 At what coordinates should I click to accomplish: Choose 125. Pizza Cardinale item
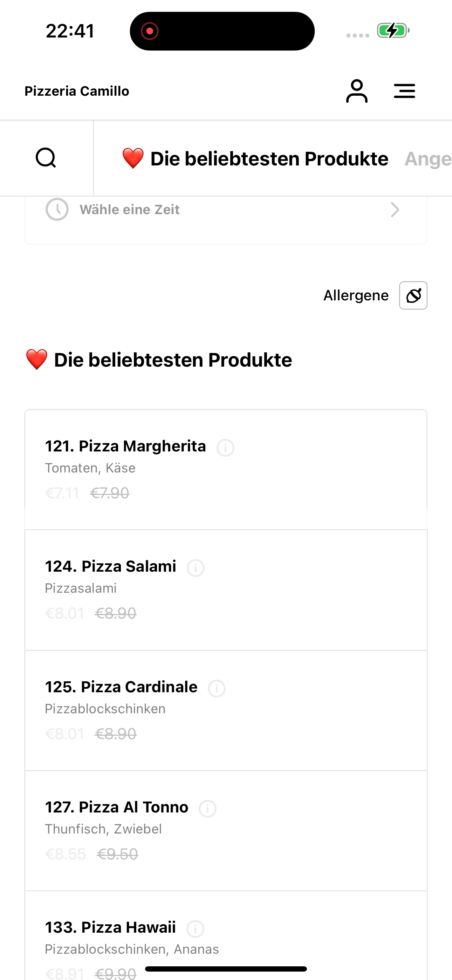(x=121, y=687)
